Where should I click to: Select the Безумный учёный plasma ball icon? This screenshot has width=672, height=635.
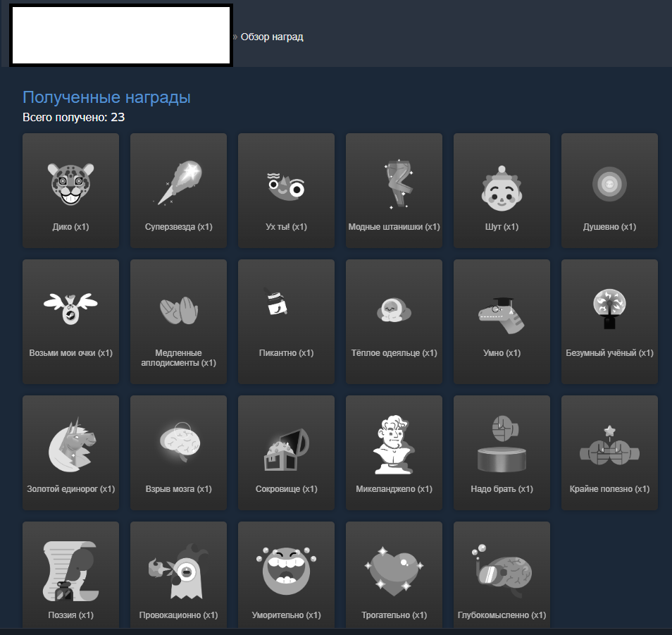coord(609,309)
